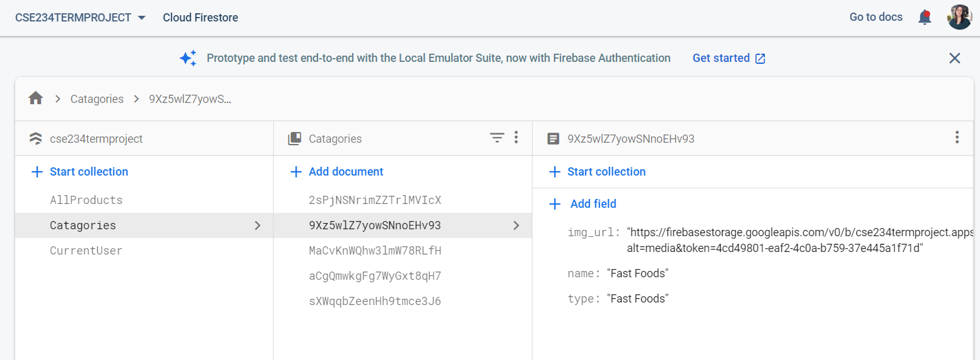Open document sXWqqbZeenHh9tmce3J6
The height and width of the screenshot is (360, 980).
pos(375,301)
